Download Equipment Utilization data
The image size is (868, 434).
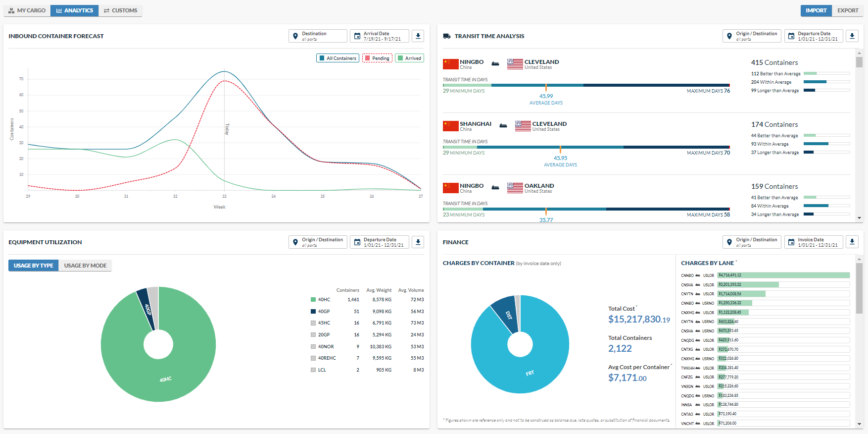click(418, 242)
